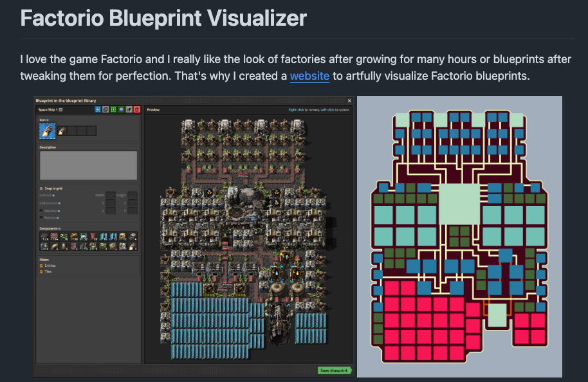Select the Absolute radio button
This screenshot has width=588, height=382.
click(x=42, y=210)
